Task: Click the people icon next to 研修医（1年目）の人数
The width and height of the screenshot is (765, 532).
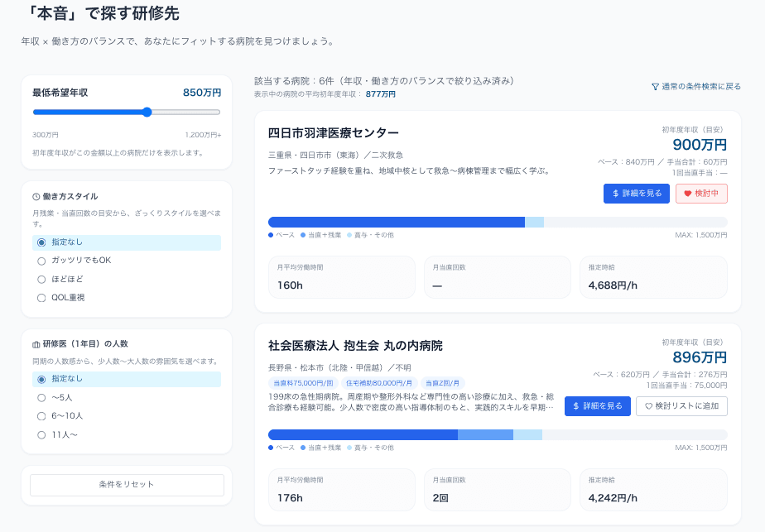Action: [x=34, y=343]
